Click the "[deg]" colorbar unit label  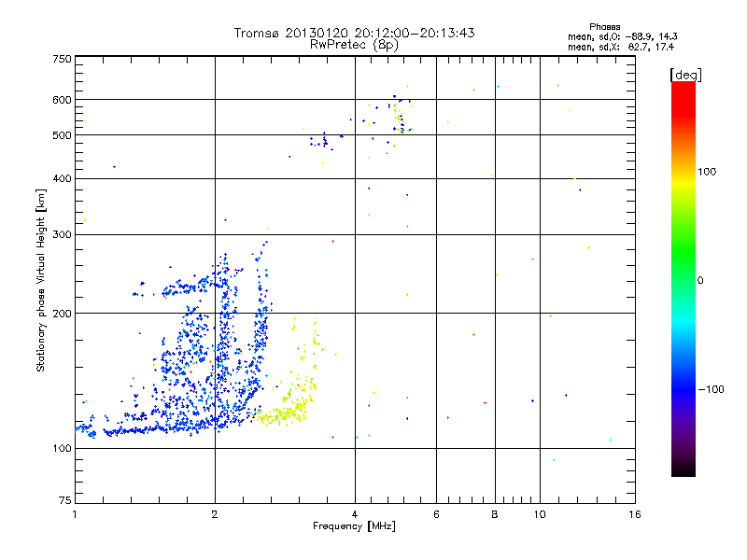coord(685,75)
